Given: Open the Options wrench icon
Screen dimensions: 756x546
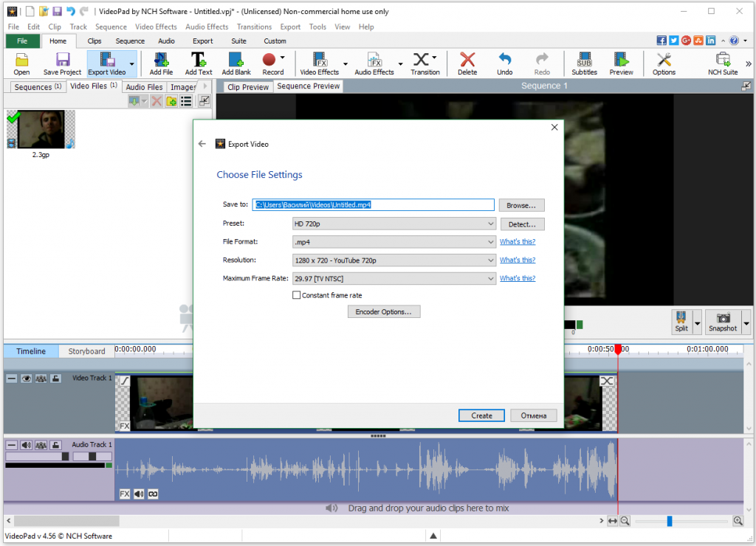Looking at the screenshot, I should coord(664,63).
